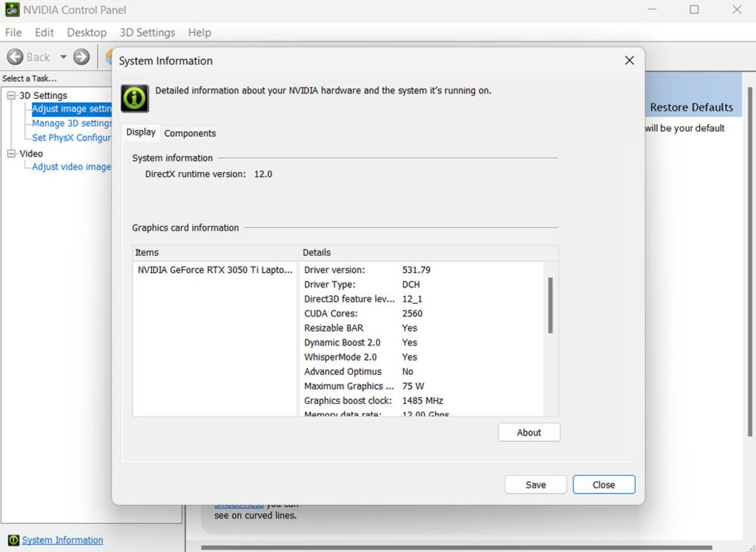Open the 3D Settings menu
Viewport: 756px width, 552px height.
pyautogui.click(x=147, y=32)
